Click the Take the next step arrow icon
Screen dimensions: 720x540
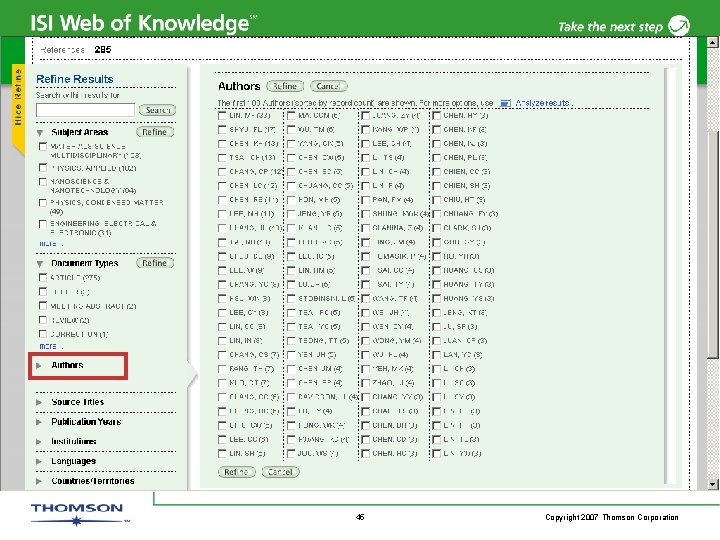679,26
